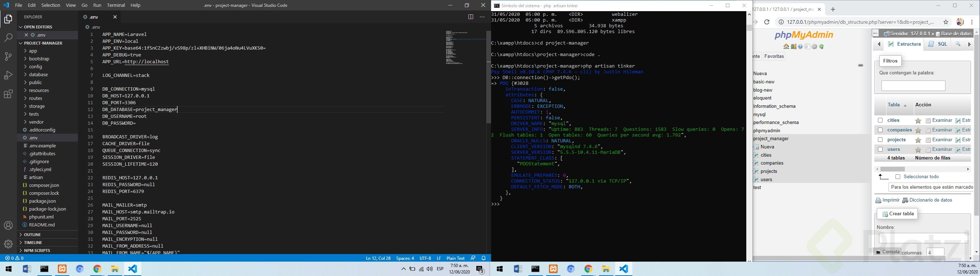This screenshot has height=276, width=980.
Task: Change language mode from Plain Text
Action: [x=455, y=258]
